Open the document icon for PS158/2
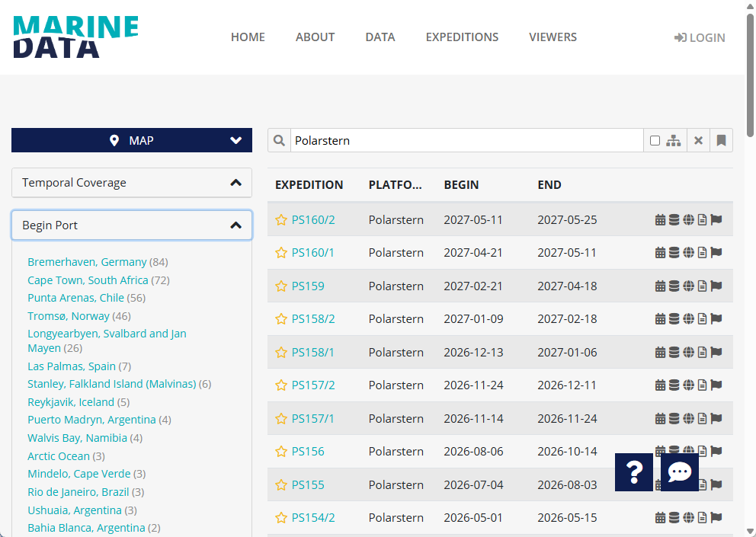Screen dimensions: 756x537 702,319
